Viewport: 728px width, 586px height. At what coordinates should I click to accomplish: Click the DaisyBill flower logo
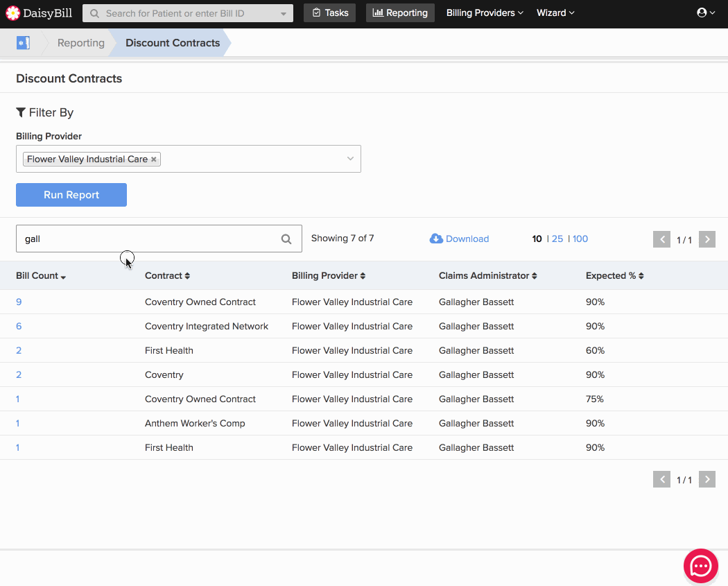[x=13, y=13]
